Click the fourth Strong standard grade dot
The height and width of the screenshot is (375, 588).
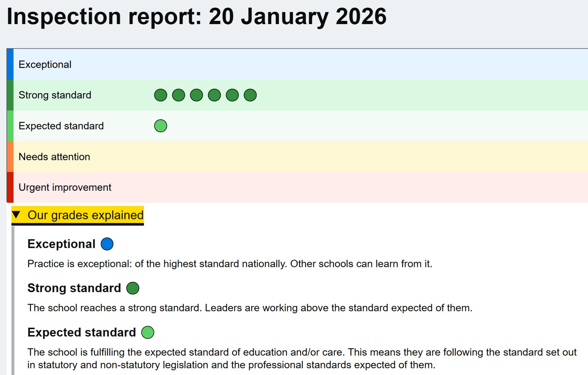coord(214,95)
